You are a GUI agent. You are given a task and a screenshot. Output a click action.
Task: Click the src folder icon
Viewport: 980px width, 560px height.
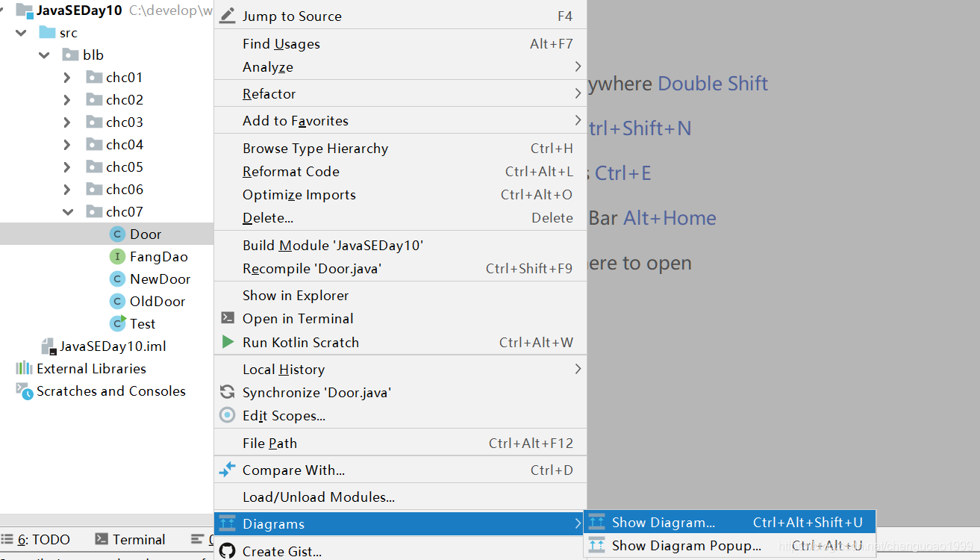[x=47, y=32]
